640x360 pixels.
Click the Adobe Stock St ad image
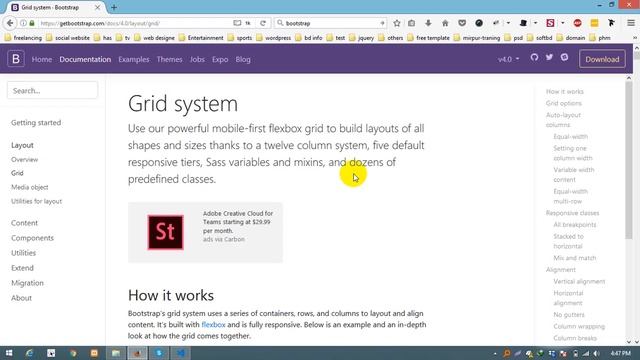click(x=165, y=232)
